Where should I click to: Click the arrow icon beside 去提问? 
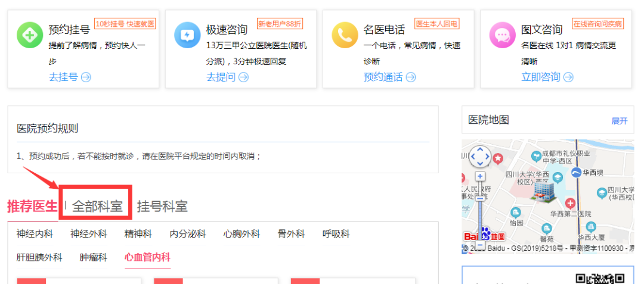pos(243,77)
